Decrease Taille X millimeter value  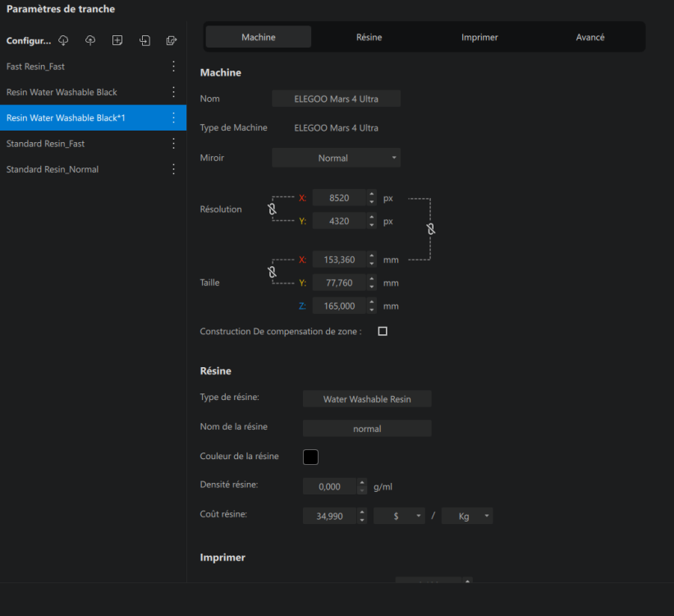pyautogui.click(x=372, y=264)
